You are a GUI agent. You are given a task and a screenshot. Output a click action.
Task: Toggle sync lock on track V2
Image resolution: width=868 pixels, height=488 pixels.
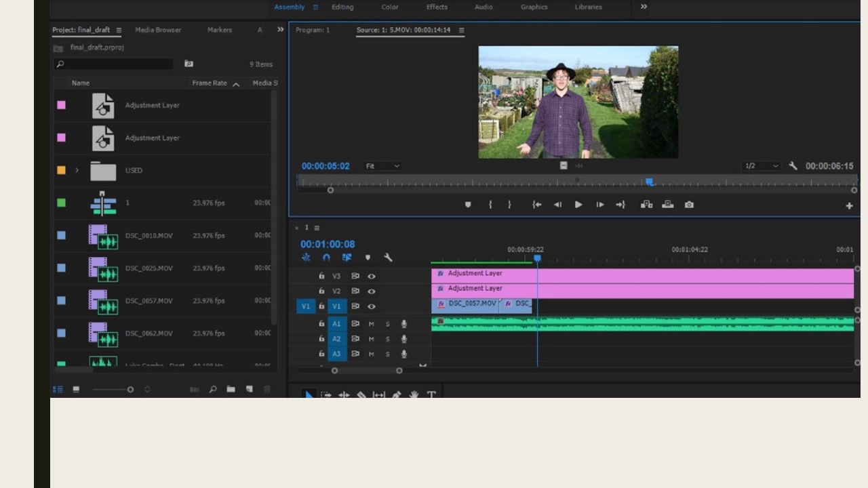[x=355, y=291]
